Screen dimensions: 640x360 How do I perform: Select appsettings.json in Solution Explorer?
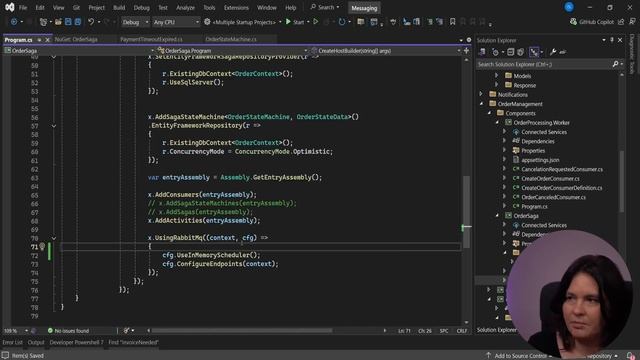point(540,160)
